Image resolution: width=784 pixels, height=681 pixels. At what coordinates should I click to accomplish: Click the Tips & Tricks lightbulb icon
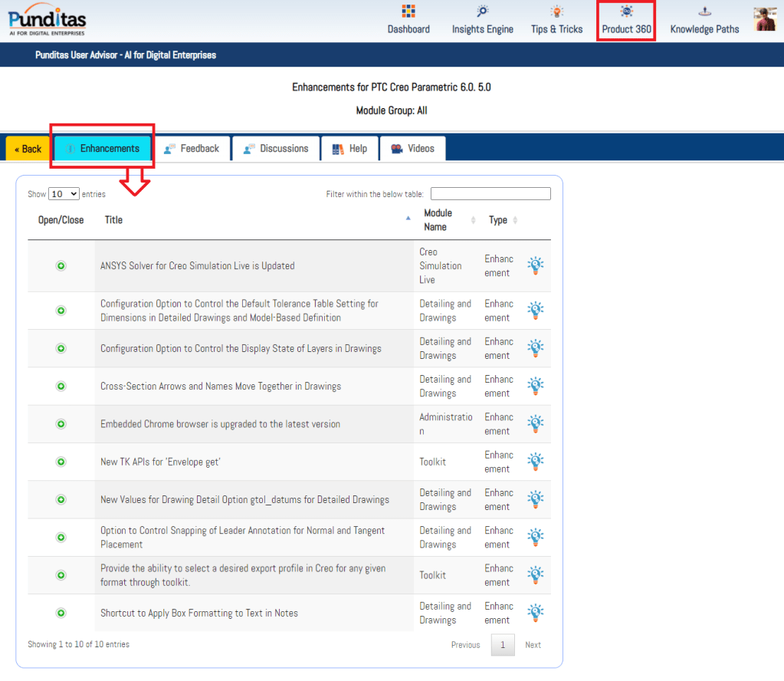(x=556, y=12)
